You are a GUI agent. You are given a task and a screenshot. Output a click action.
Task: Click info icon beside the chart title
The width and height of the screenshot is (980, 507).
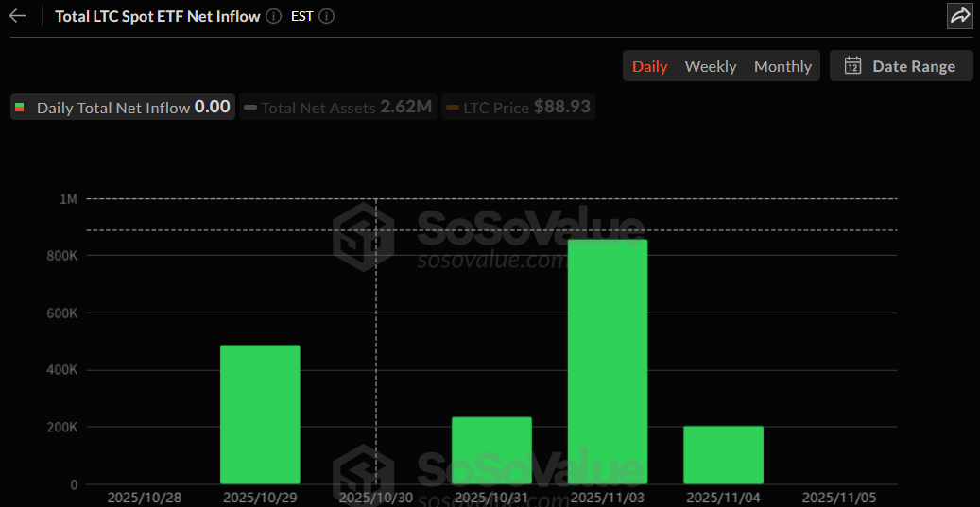click(x=273, y=16)
